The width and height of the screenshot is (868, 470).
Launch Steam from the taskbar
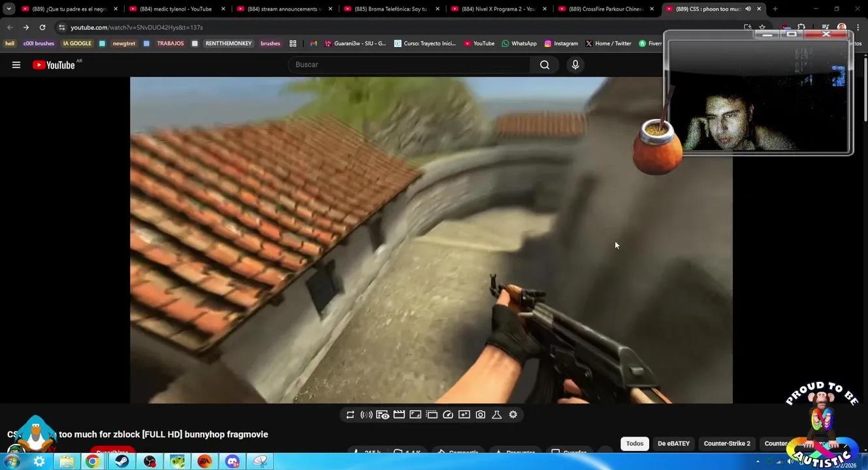coord(121,462)
